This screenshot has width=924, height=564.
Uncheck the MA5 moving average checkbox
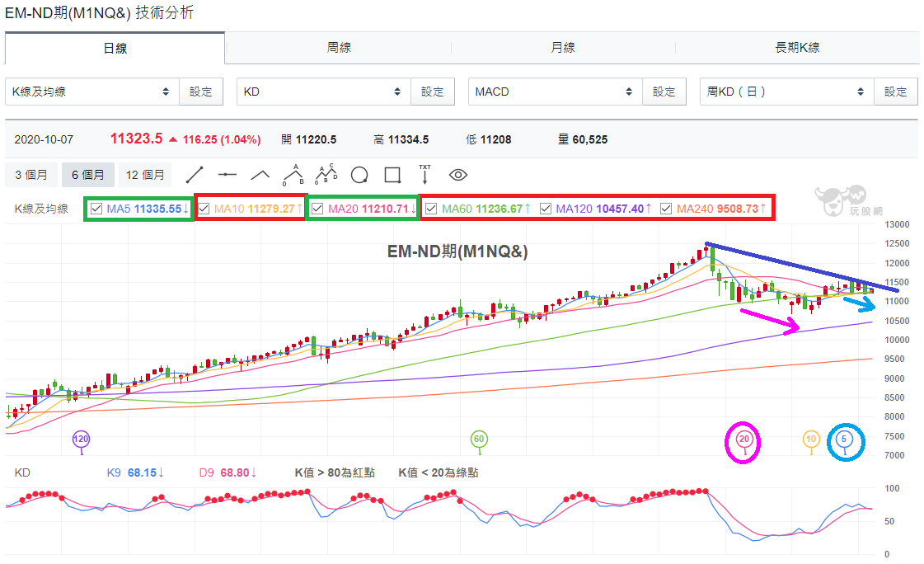pos(96,209)
